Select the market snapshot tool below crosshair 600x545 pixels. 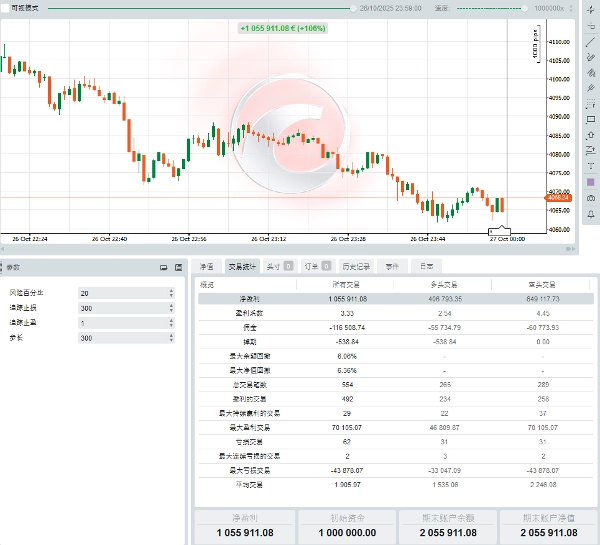point(590,26)
